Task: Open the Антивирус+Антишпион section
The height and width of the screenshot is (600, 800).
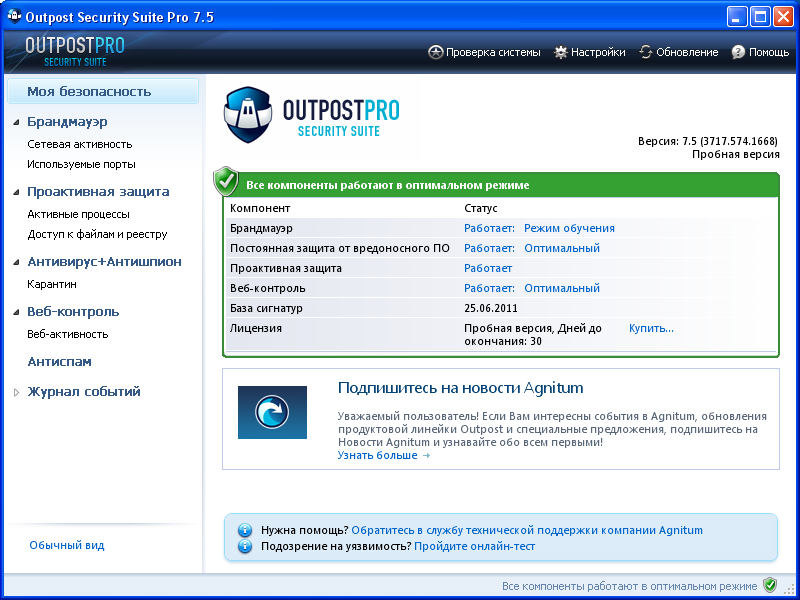Action: (x=104, y=262)
